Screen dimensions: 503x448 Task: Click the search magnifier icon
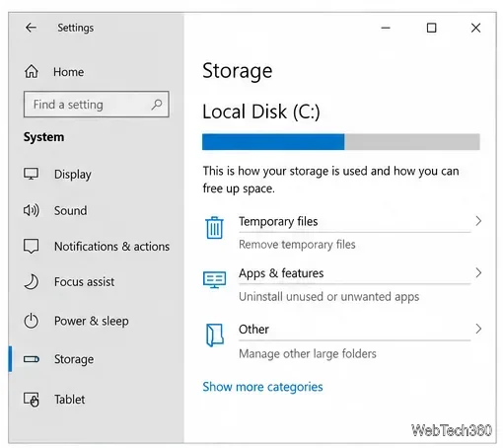(x=157, y=105)
